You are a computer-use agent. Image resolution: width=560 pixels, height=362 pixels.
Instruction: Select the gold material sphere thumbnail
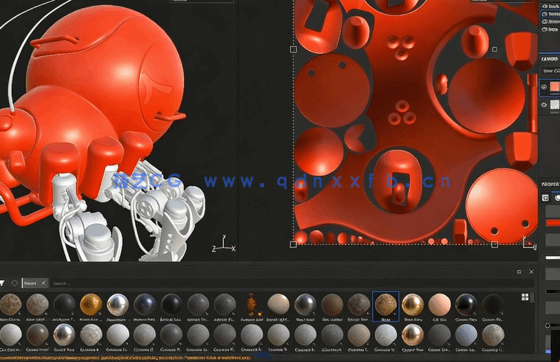coord(91,305)
